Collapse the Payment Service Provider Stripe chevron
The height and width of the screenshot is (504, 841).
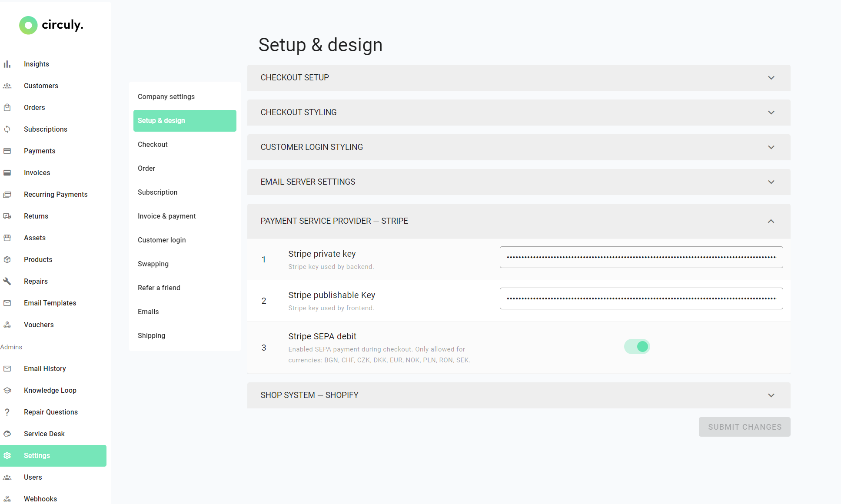coord(771,221)
